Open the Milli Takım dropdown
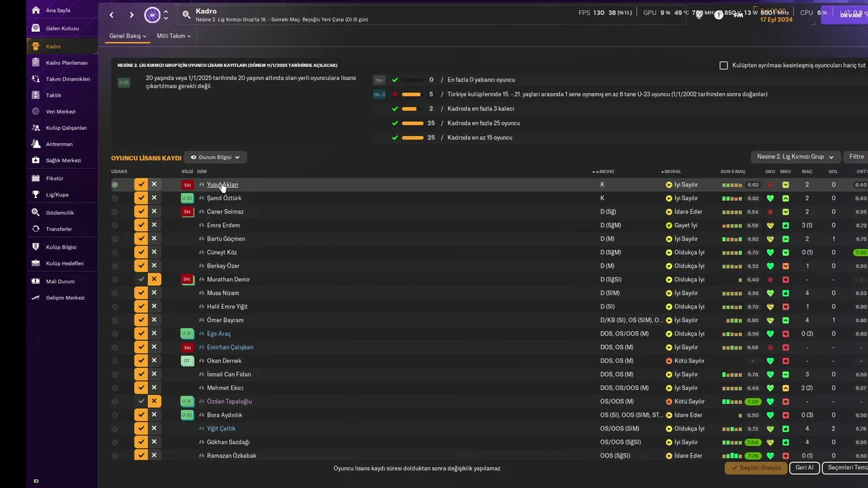This screenshot has height=488, width=868. point(174,36)
